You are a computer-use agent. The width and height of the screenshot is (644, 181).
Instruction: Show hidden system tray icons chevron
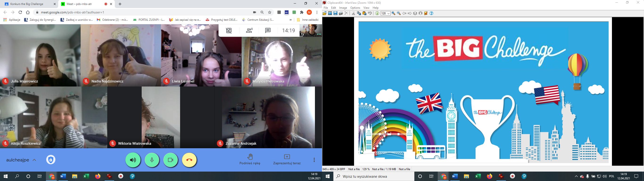tap(576, 177)
